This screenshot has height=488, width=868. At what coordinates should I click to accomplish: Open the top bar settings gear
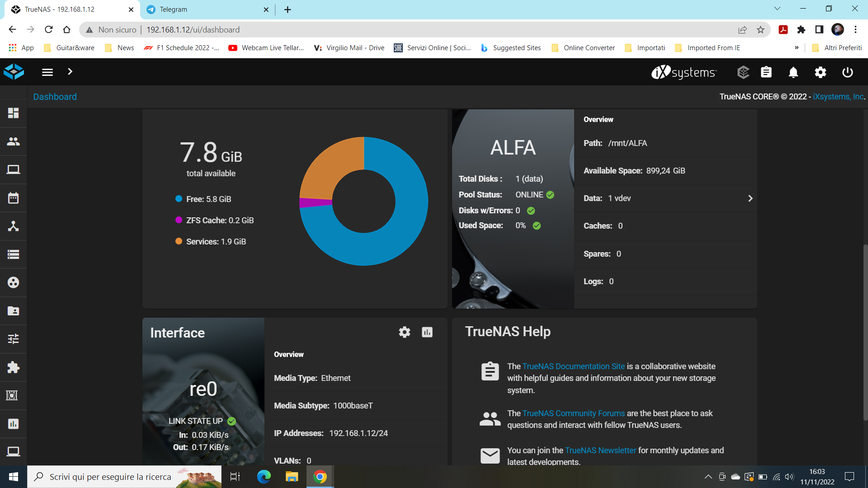point(821,72)
